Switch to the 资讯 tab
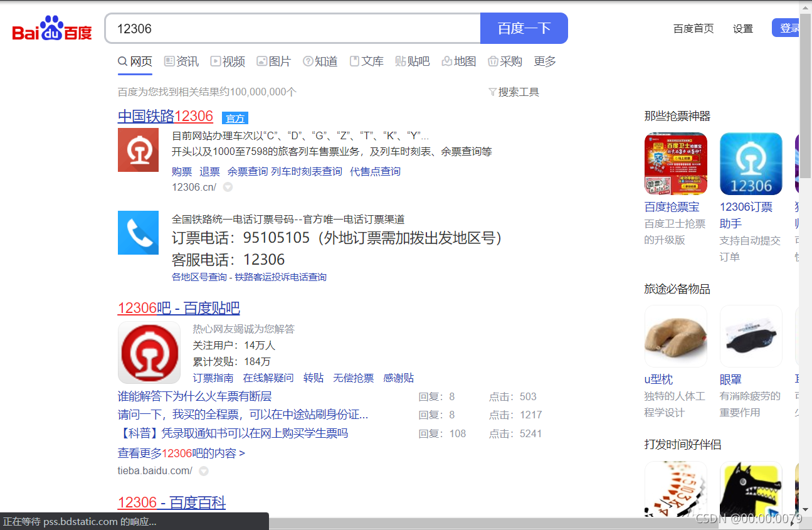This screenshot has height=530, width=812. click(181, 61)
